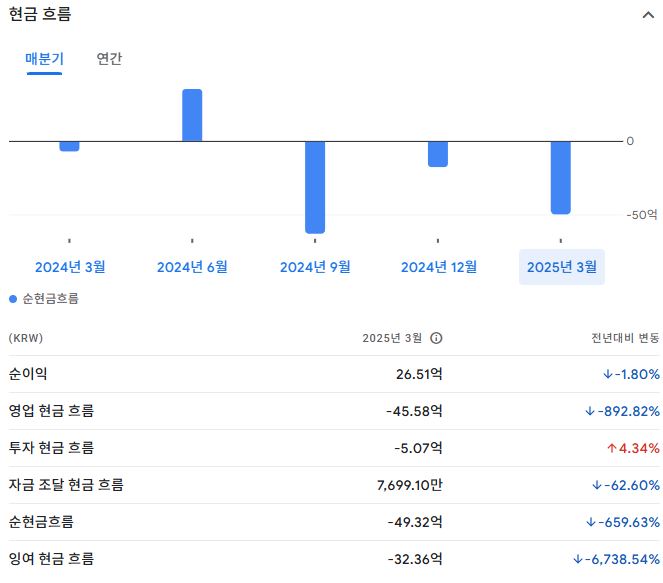Click the -6,738.54% change value
Screen dimensions: 663x583
click(616, 559)
